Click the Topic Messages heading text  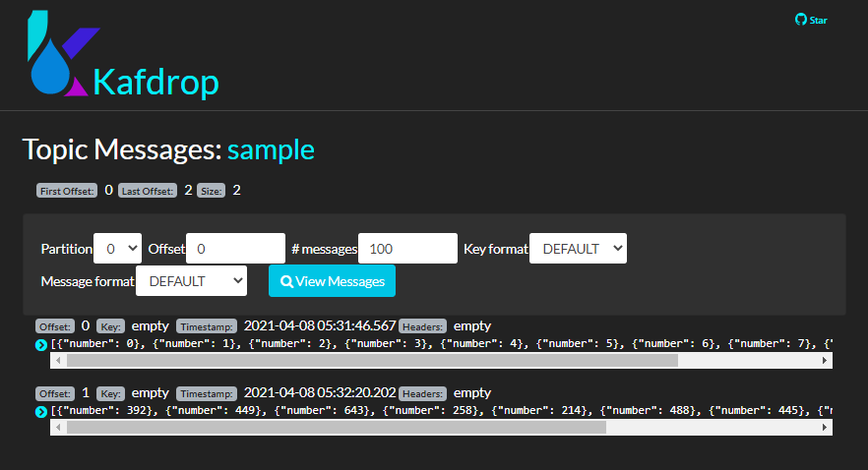pyautogui.click(x=122, y=149)
